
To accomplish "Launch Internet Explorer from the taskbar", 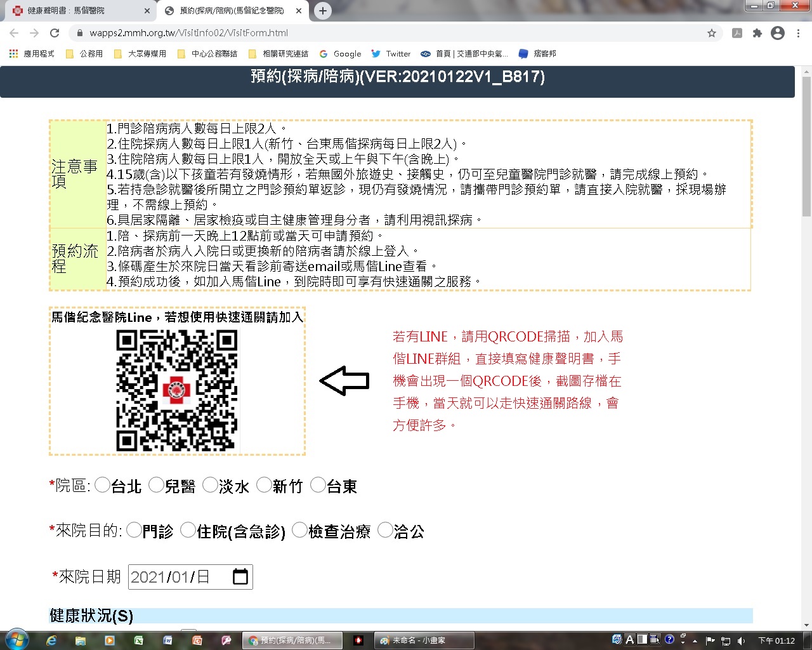I will point(51,640).
